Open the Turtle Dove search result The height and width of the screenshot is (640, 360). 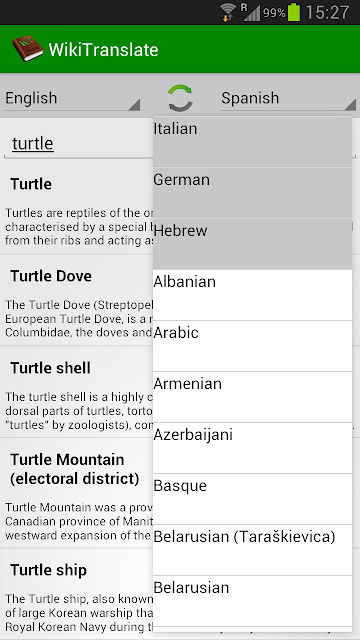(x=77, y=300)
